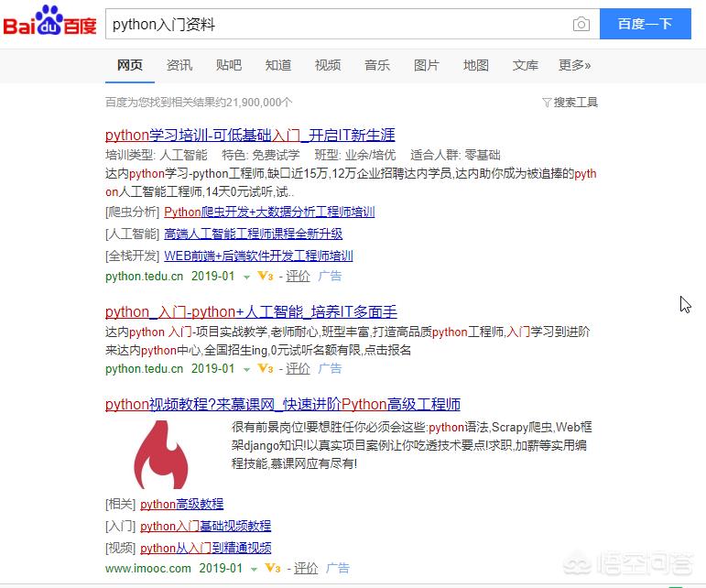Expand dropdown arrow on first tedu result
The height and width of the screenshot is (588, 706).
point(246,277)
